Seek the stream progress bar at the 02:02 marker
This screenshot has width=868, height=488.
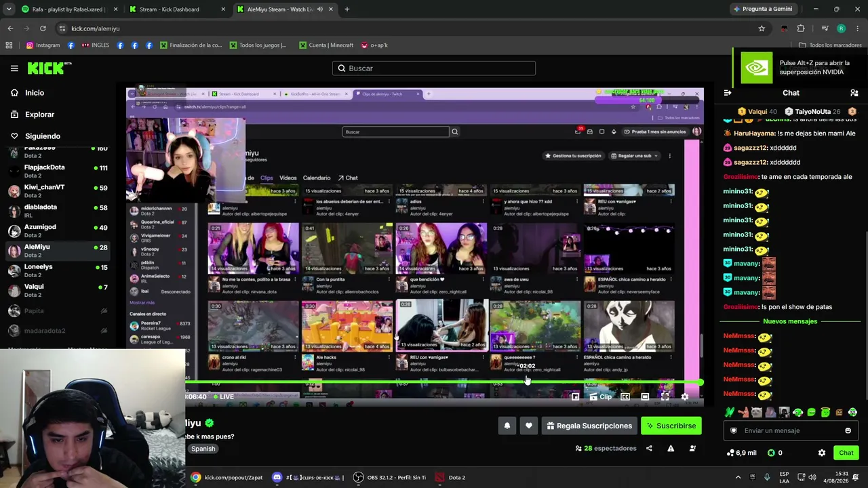527,383
